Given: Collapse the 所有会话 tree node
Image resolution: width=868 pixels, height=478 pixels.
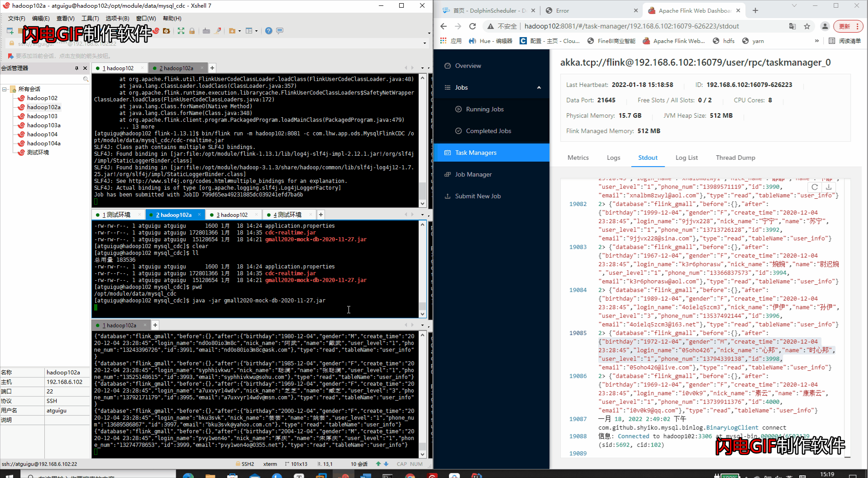Looking at the screenshot, I should 5,89.
